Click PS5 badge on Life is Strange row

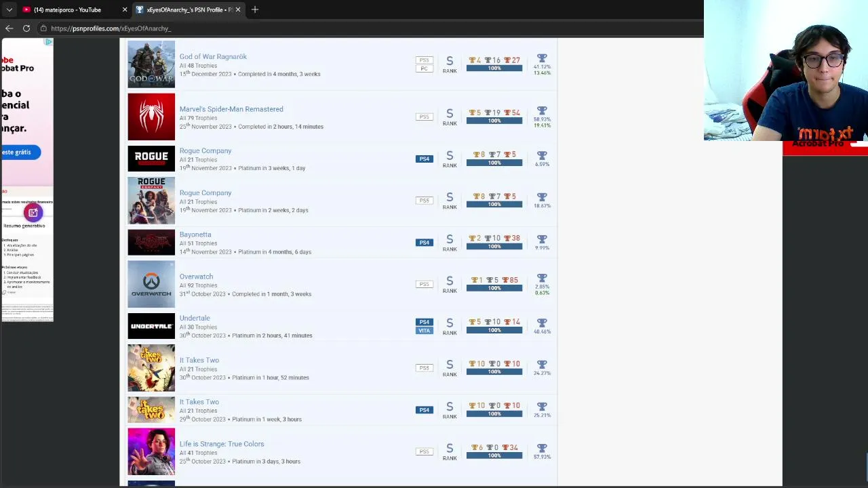[x=425, y=451]
